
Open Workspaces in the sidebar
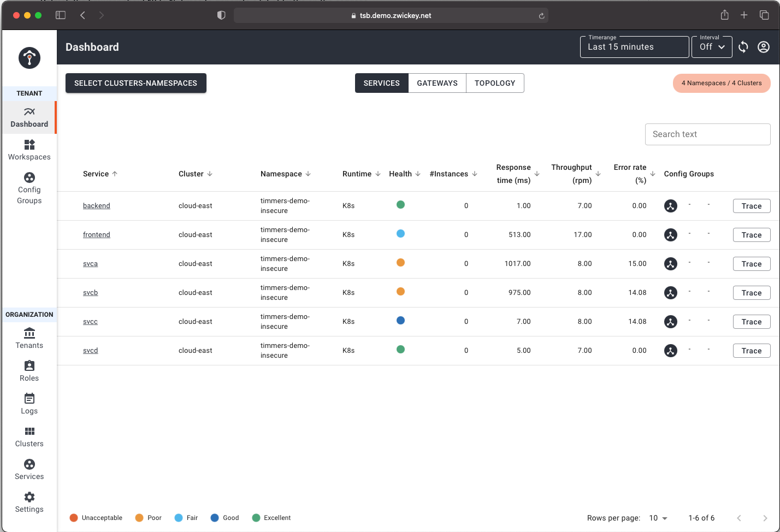[x=29, y=150]
